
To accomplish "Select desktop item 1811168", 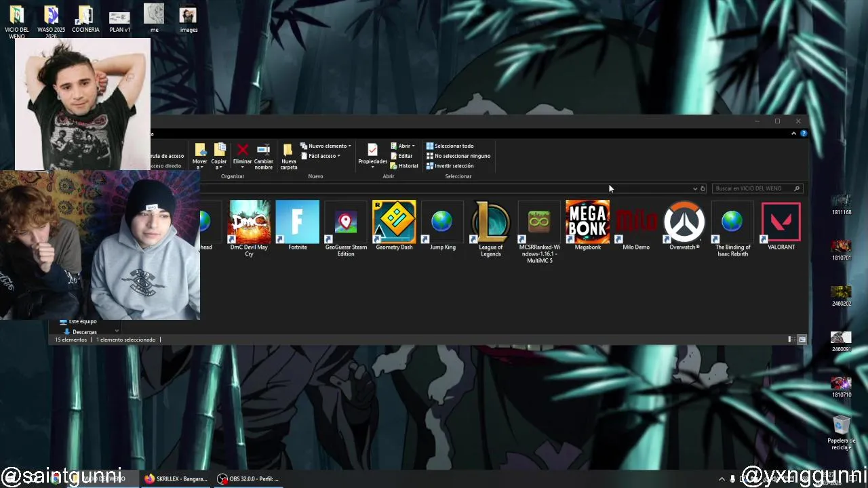I will coord(841,205).
